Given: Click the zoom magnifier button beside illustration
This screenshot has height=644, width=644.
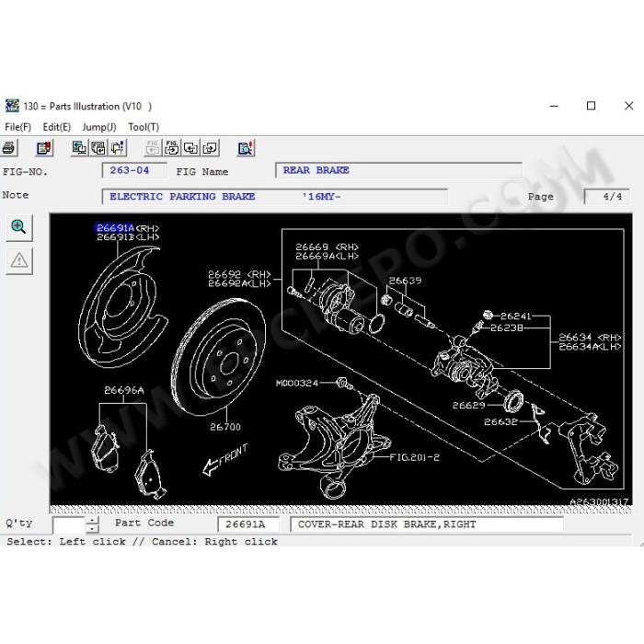Looking at the screenshot, I should point(19,227).
